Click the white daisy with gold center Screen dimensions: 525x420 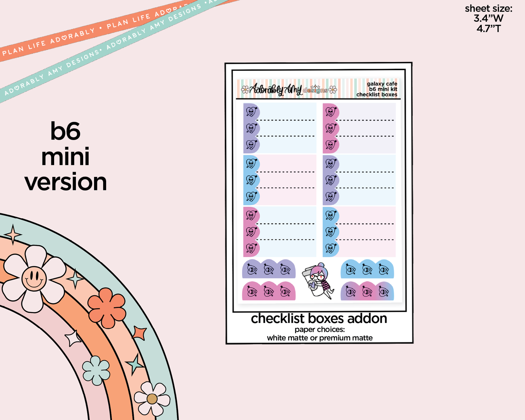click(152, 399)
